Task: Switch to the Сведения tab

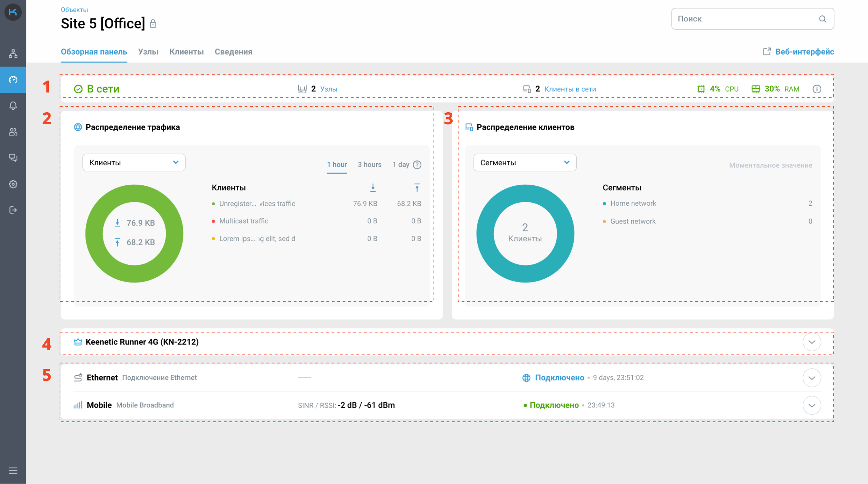Action: (233, 52)
